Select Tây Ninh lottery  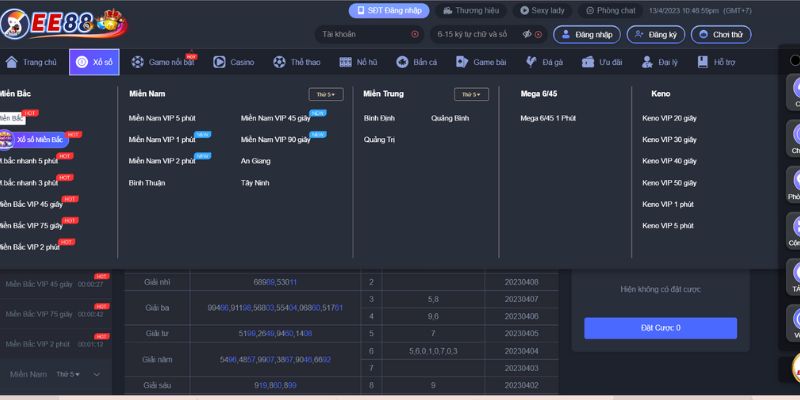coord(255,183)
